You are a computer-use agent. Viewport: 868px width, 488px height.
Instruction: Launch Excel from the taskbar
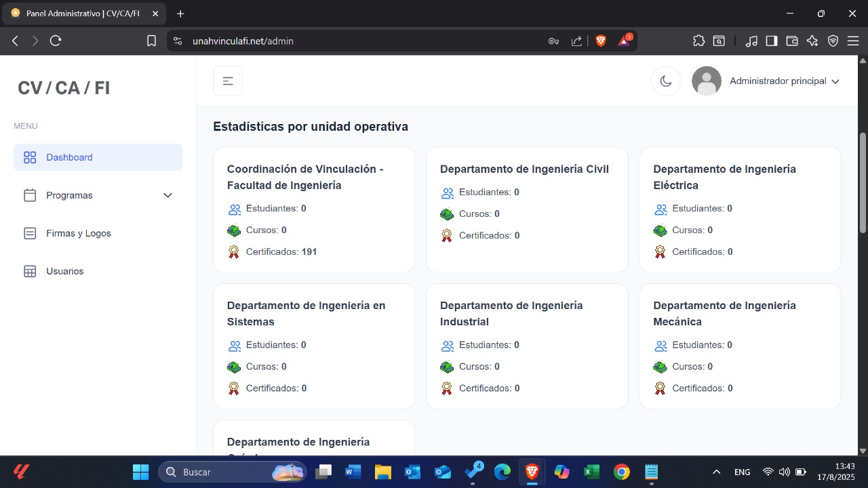pos(590,472)
